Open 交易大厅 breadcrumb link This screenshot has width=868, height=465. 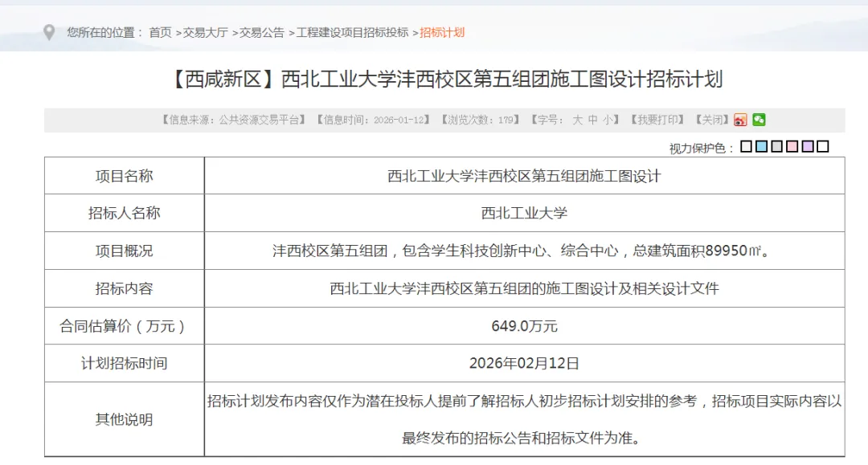click(x=206, y=33)
